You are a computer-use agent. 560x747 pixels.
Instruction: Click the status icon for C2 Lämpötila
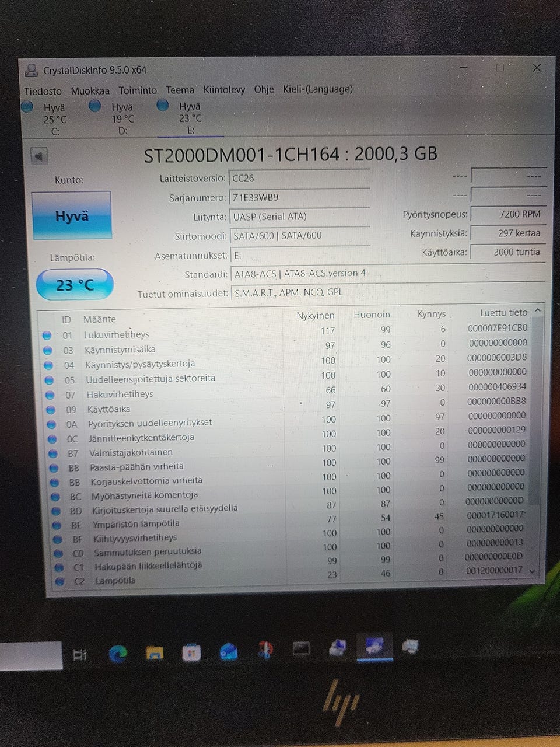(60, 581)
